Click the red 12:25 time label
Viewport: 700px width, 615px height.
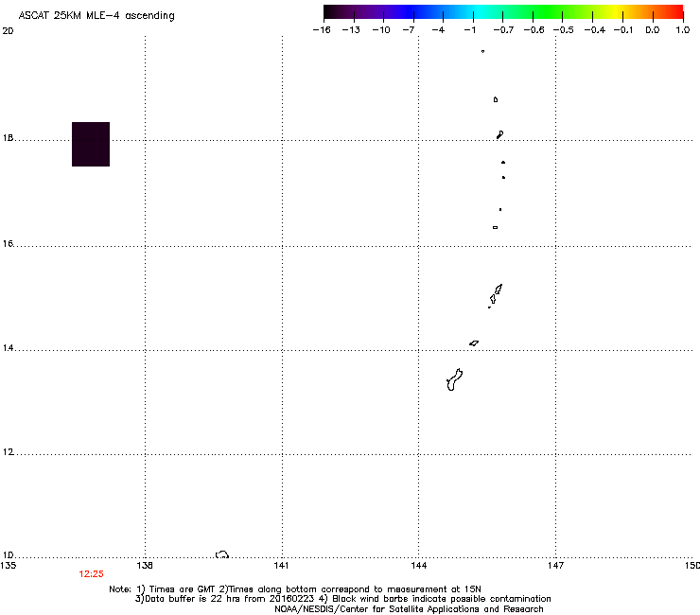tap(91, 574)
